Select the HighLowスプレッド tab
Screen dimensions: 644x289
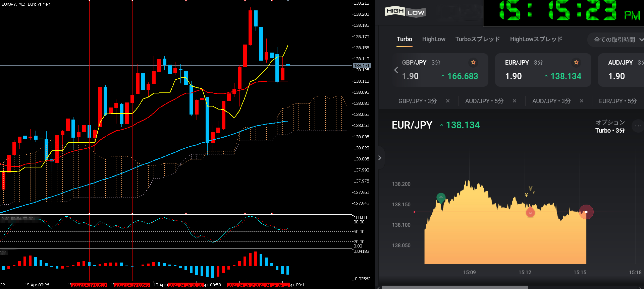536,39
